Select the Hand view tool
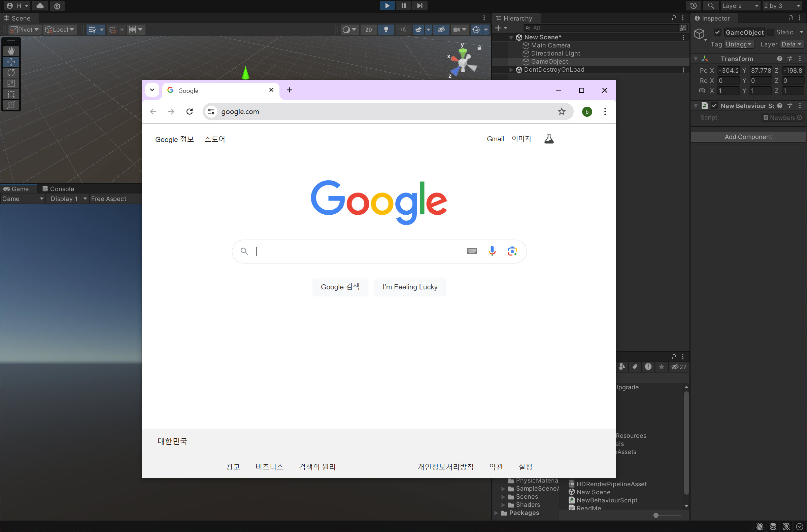This screenshot has width=807, height=532. 11,51
